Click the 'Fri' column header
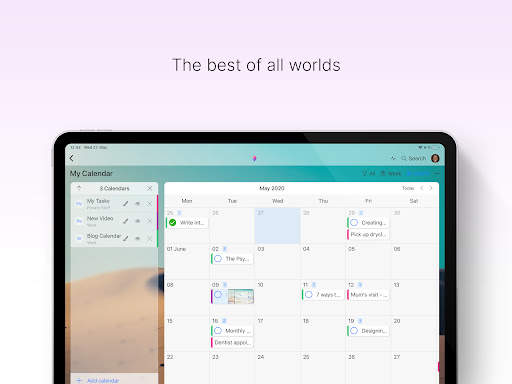Viewport: 512px width, 384px height. click(x=368, y=201)
